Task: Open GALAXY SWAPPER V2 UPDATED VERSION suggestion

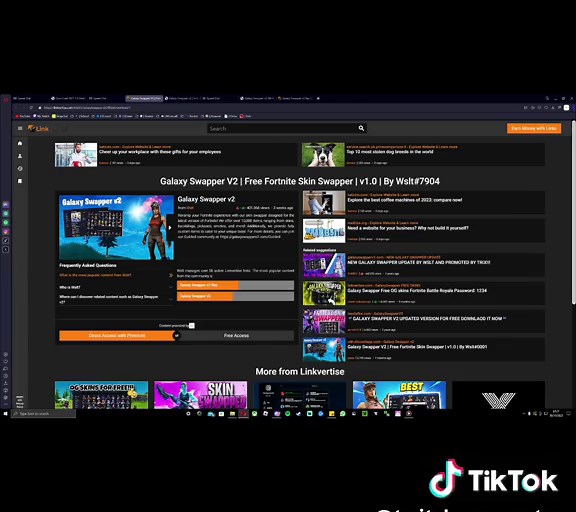Action: pyautogui.click(x=424, y=321)
